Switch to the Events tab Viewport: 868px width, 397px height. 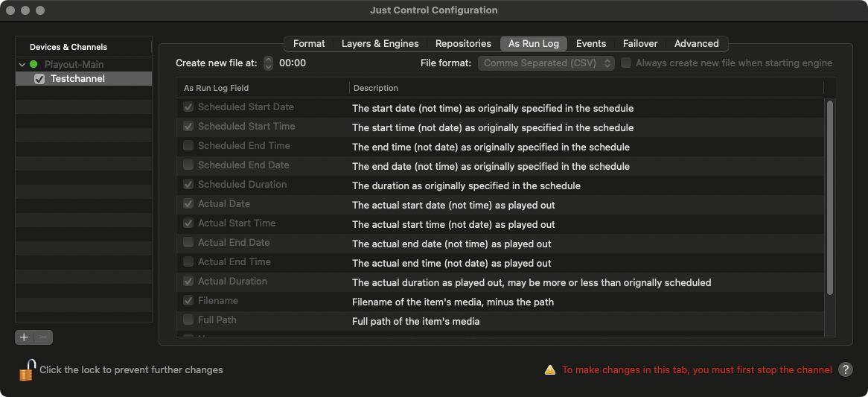(590, 44)
